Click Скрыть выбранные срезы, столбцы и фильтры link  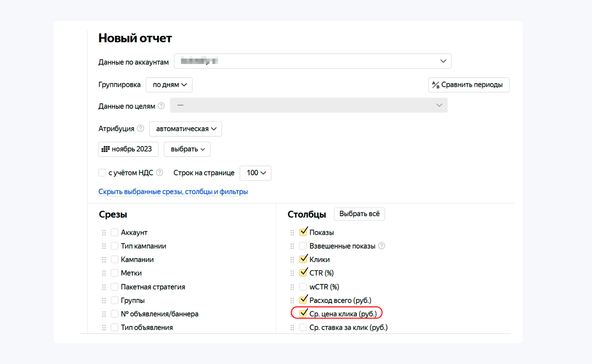[173, 192]
